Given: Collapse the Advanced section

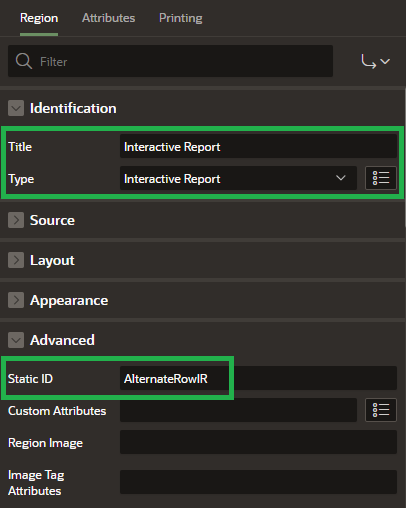Looking at the screenshot, I should tap(16, 340).
